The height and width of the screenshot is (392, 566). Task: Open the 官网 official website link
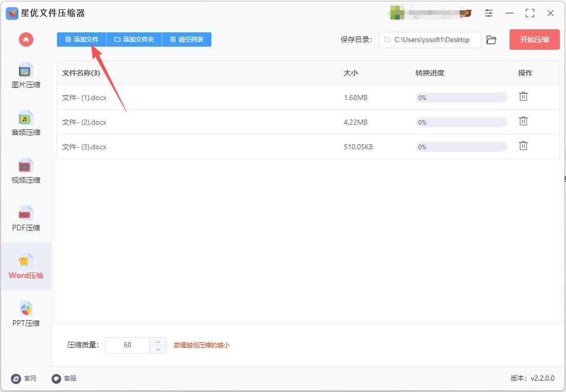pos(24,378)
